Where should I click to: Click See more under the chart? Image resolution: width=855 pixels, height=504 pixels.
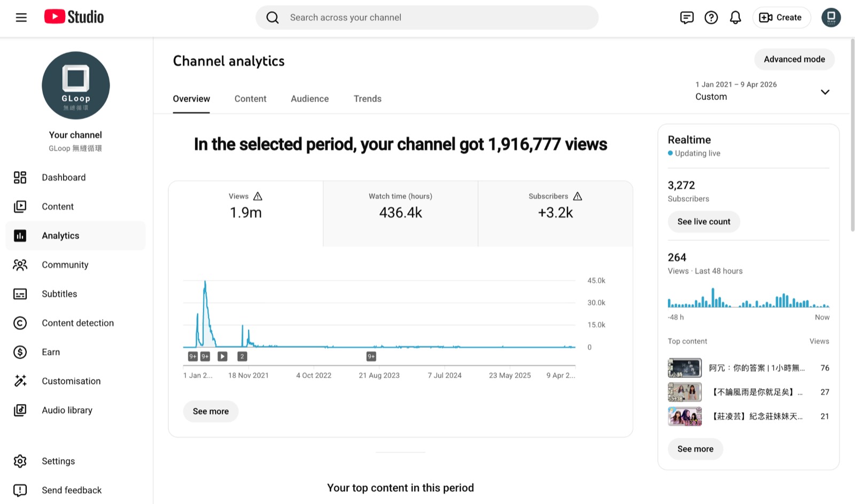[x=211, y=412]
